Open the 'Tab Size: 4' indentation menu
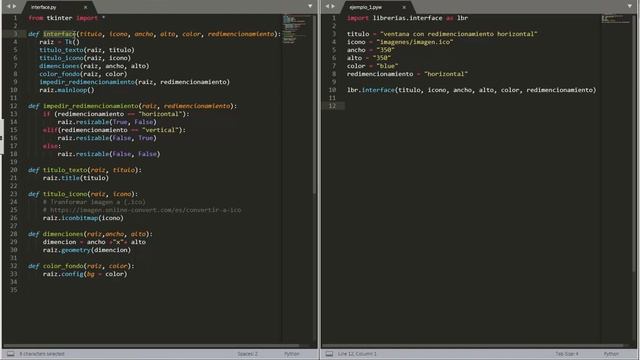 [567, 354]
